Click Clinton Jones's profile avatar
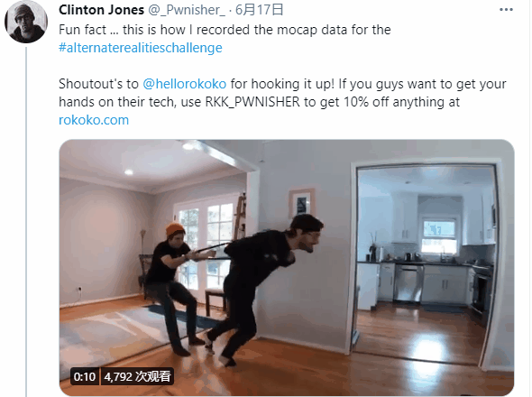 26,22
